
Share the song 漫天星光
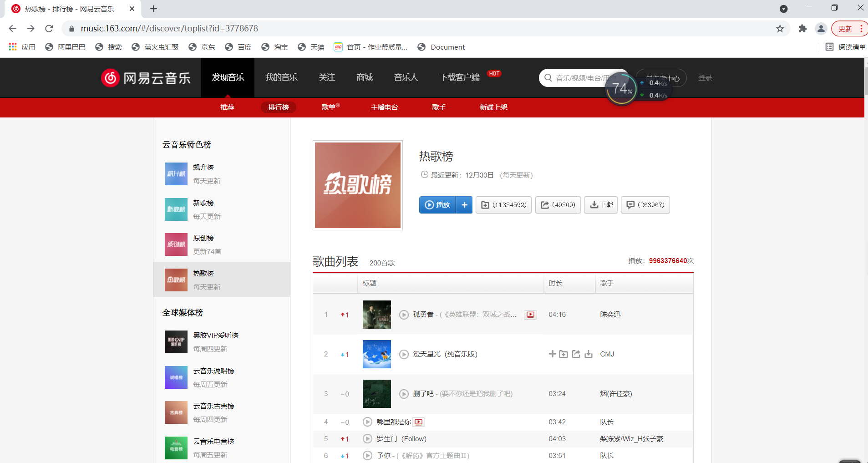(x=576, y=354)
